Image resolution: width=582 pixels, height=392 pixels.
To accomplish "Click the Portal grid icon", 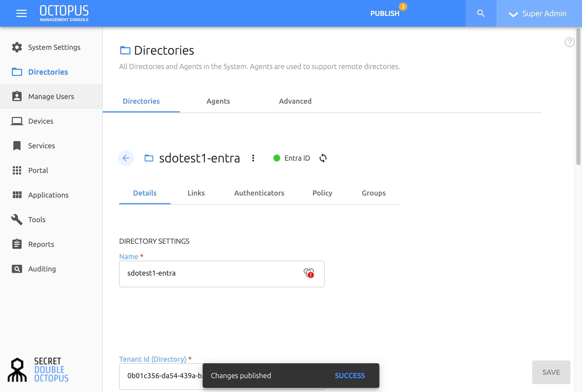I will 17,170.
